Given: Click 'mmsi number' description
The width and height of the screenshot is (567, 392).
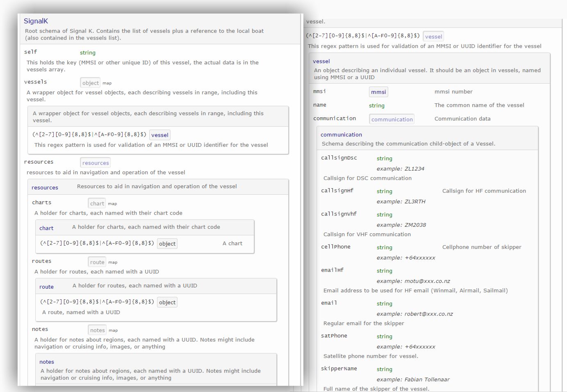Looking at the screenshot, I should [x=453, y=91].
